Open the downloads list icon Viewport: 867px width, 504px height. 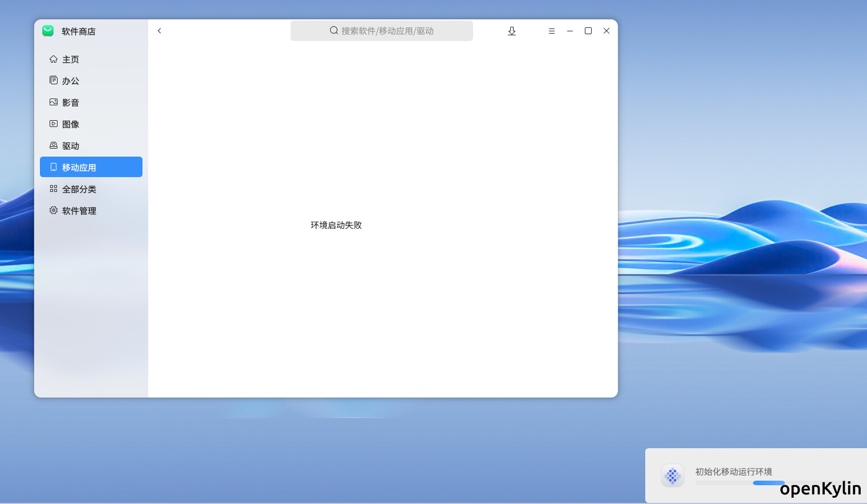pyautogui.click(x=512, y=31)
